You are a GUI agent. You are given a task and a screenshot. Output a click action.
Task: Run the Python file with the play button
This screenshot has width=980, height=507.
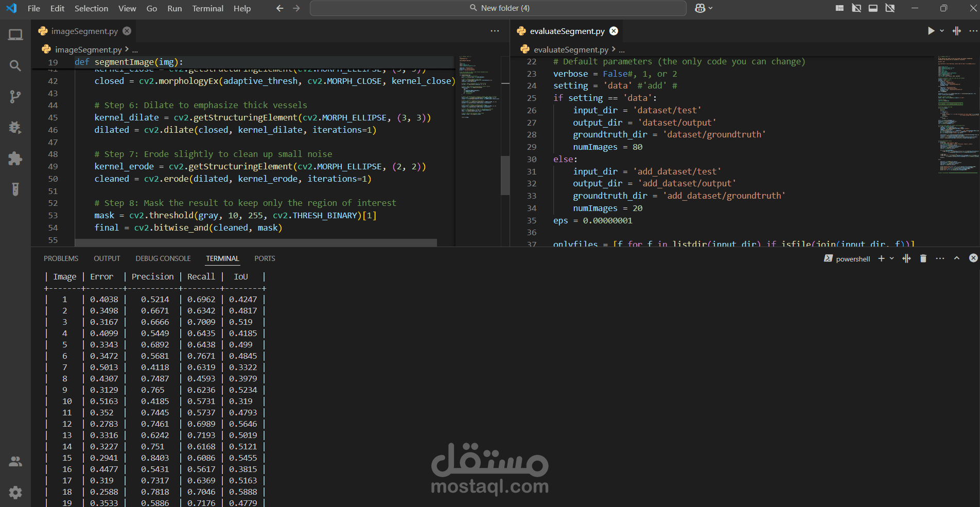(931, 31)
